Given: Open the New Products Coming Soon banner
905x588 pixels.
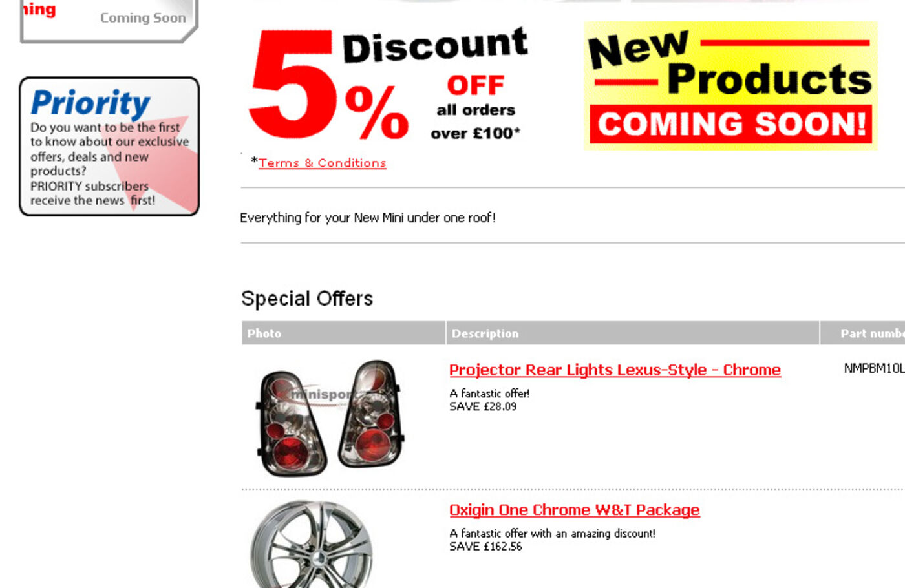Looking at the screenshot, I should point(730,85).
